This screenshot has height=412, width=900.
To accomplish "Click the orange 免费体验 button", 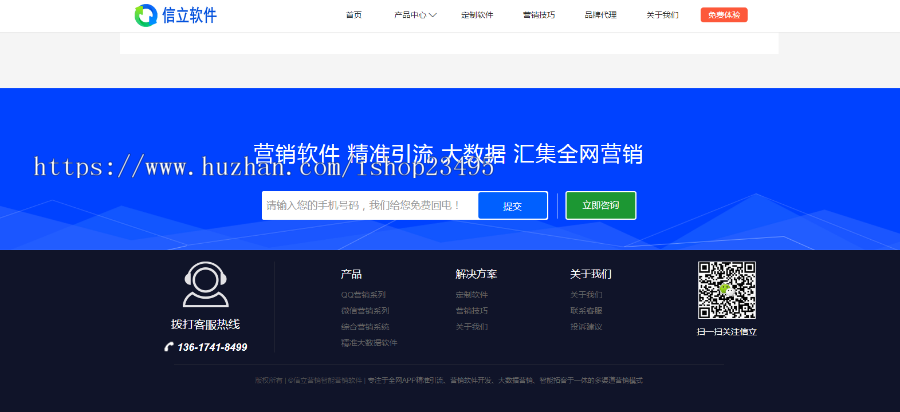I will pyautogui.click(x=724, y=15).
